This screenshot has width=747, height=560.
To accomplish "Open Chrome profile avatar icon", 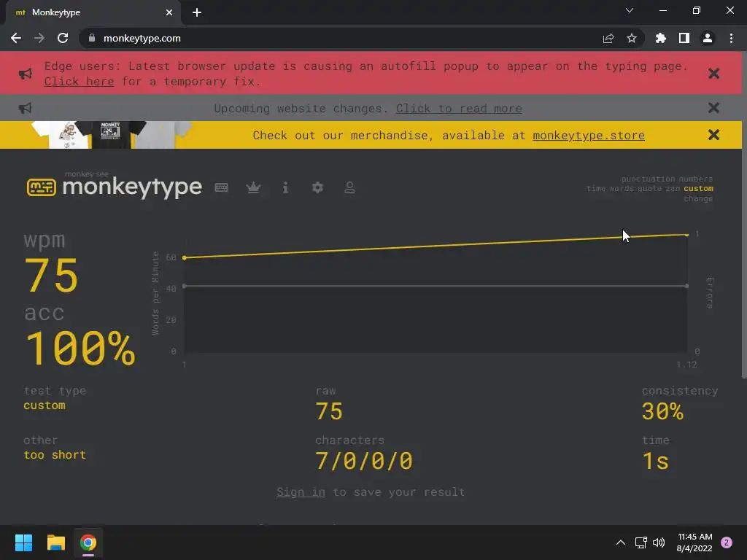I will tap(708, 38).
